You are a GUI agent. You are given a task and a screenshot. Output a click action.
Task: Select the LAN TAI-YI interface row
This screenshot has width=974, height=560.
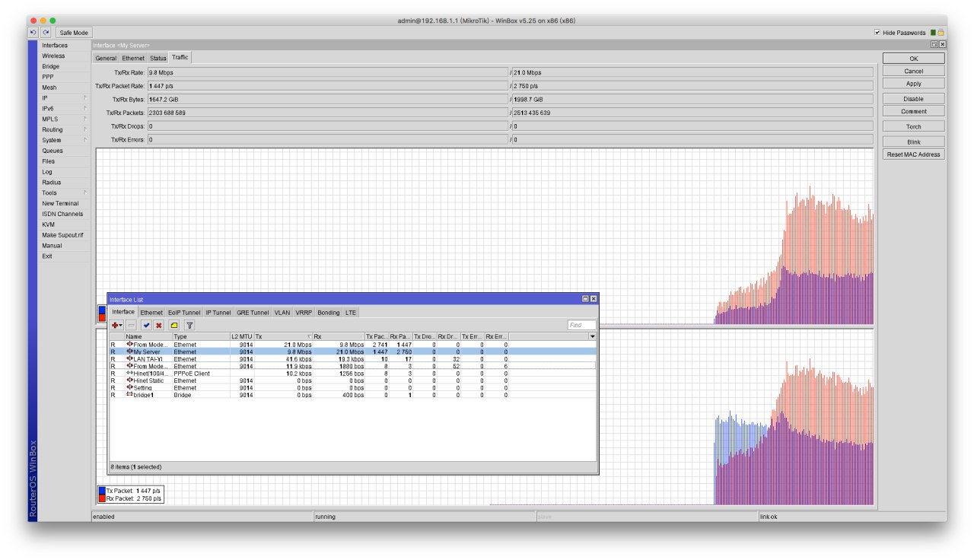tap(352, 359)
